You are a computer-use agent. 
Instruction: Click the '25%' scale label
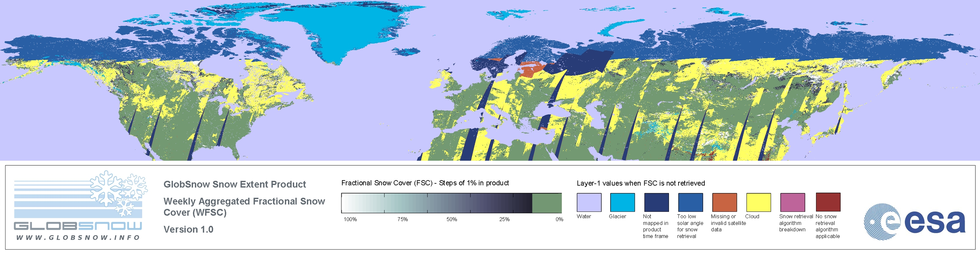[x=504, y=219]
